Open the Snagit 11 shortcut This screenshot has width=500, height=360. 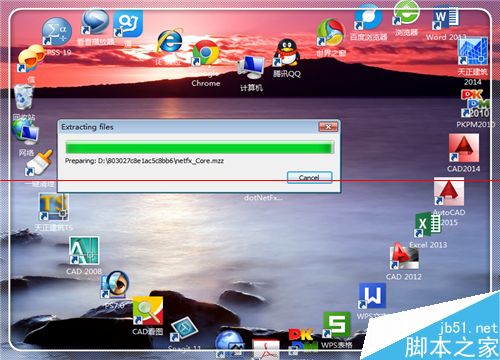[x=184, y=330]
